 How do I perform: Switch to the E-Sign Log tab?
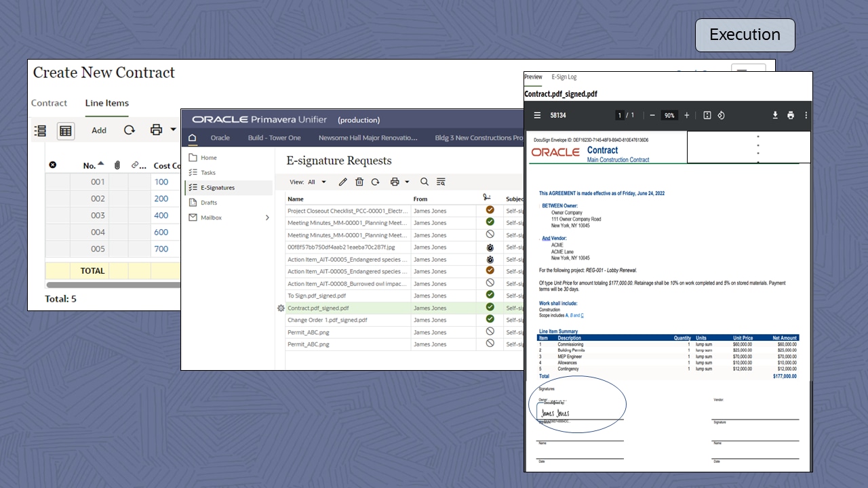[564, 77]
